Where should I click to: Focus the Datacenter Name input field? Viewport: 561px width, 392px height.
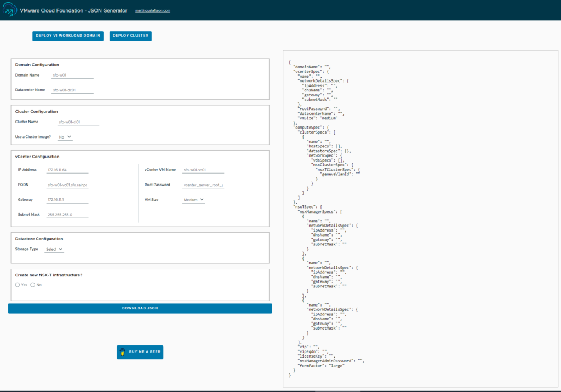(x=73, y=90)
